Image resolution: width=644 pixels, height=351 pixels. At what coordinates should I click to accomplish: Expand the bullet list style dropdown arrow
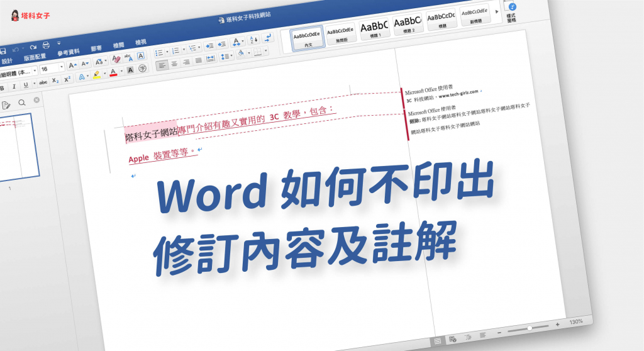(167, 52)
